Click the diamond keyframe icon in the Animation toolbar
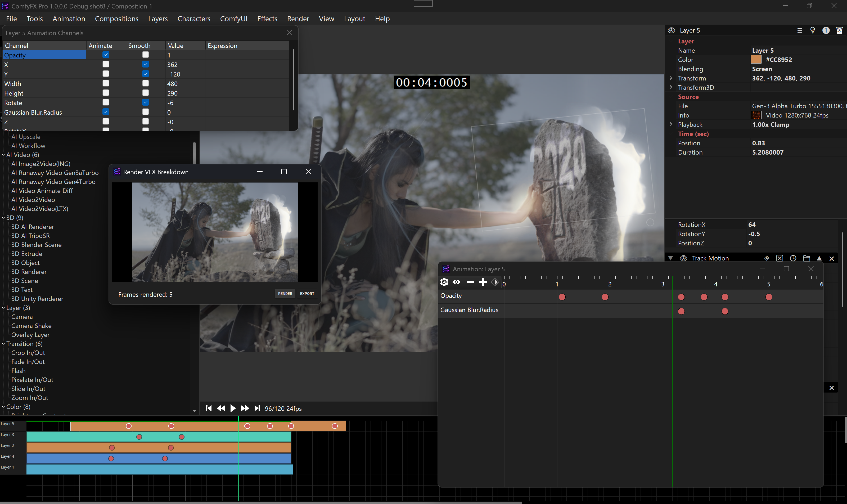 [x=495, y=282]
